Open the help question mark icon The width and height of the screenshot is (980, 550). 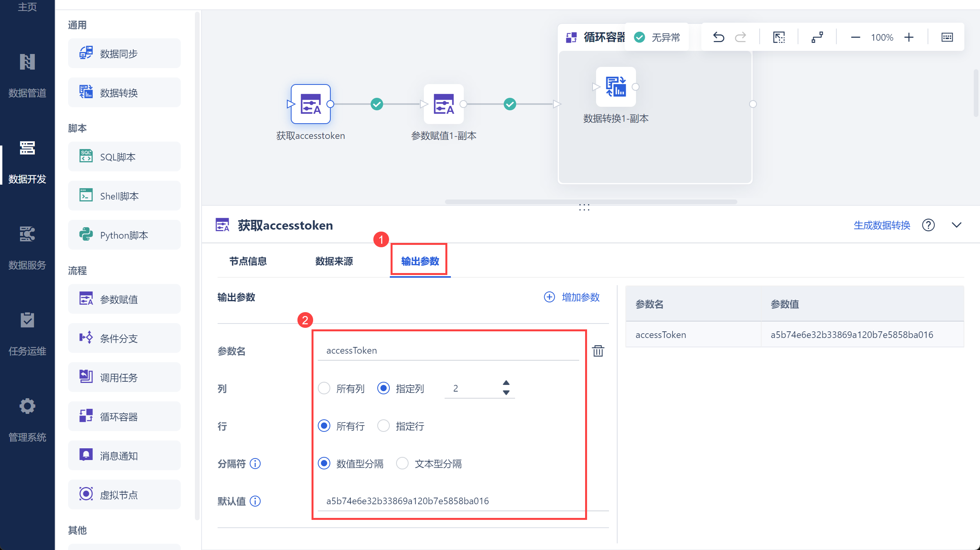(x=928, y=225)
